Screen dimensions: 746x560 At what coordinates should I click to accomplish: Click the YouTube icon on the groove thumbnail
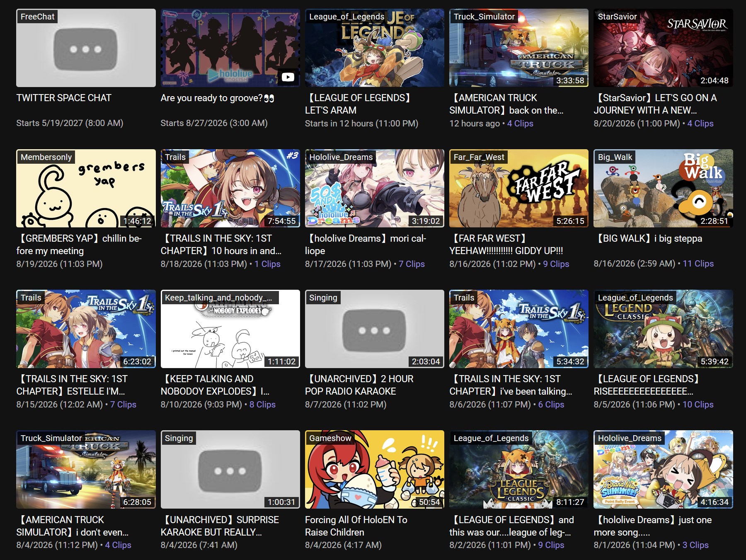click(x=288, y=77)
